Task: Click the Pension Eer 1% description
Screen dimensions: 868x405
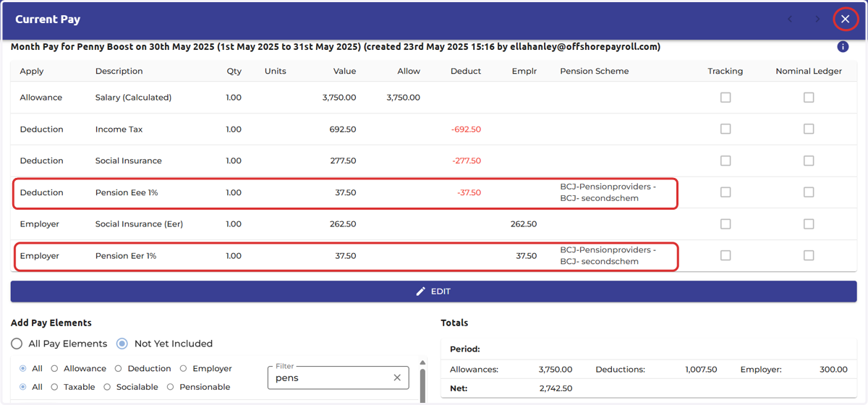Action: pos(126,256)
